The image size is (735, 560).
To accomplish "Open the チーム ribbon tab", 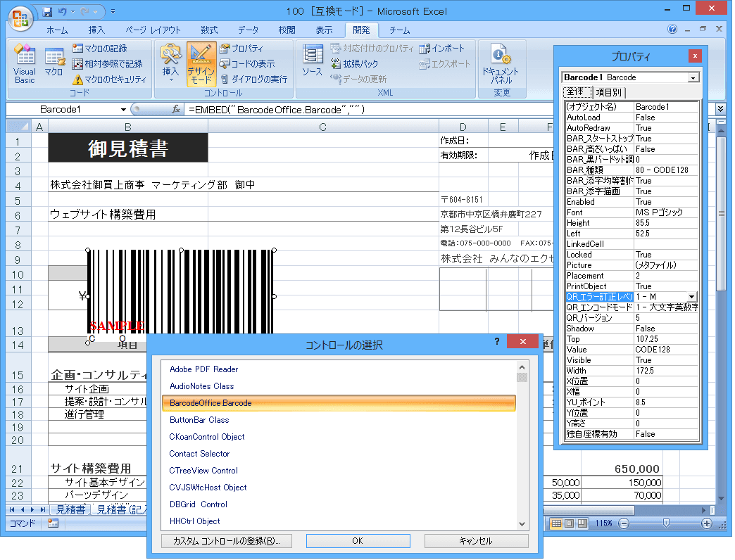I will (400, 30).
